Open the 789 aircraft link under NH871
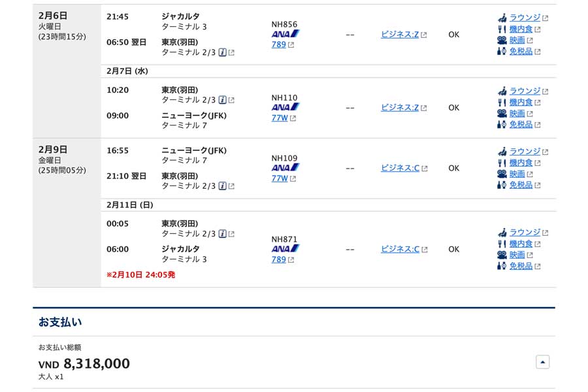This screenshot has height=392, width=588. pos(278,259)
